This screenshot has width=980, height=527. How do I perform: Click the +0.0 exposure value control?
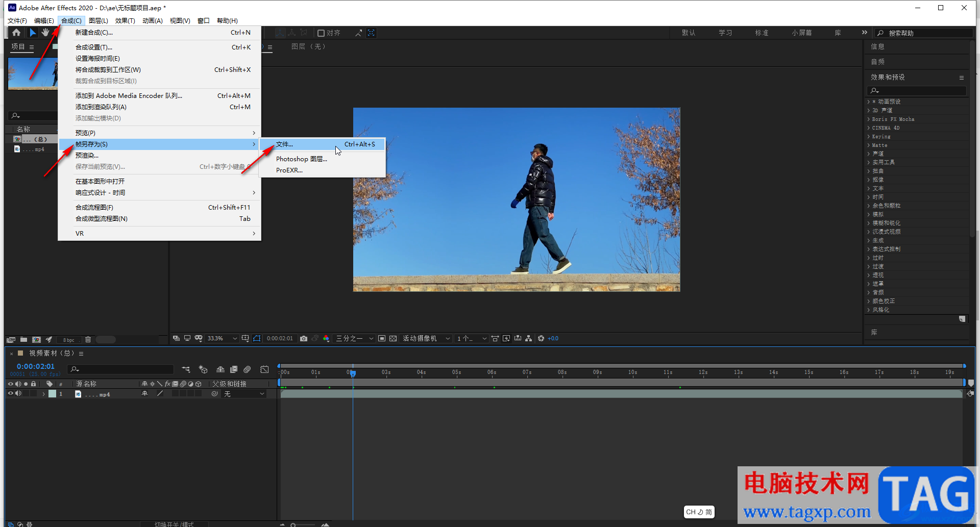point(553,338)
